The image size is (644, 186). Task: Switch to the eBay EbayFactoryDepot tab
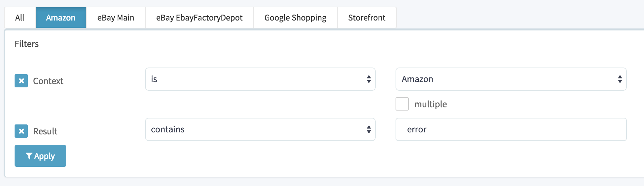coord(199,18)
